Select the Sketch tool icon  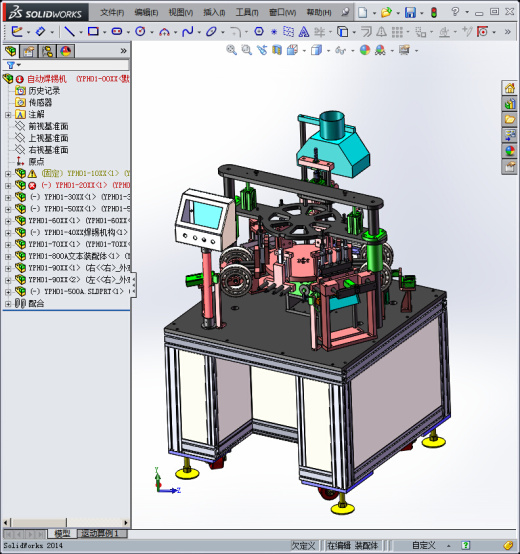[17, 31]
